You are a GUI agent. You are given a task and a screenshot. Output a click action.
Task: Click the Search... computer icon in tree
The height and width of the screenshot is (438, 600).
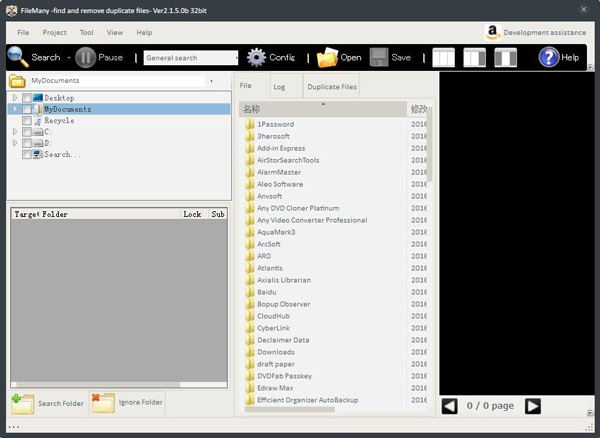click(x=38, y=154)
